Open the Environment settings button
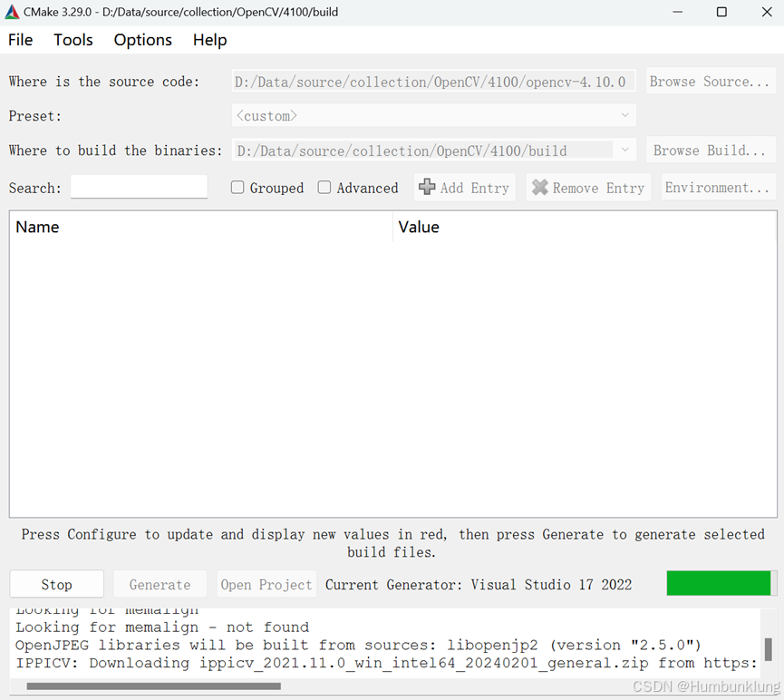Viewport: 784px width, 700px height. [718, 187]
